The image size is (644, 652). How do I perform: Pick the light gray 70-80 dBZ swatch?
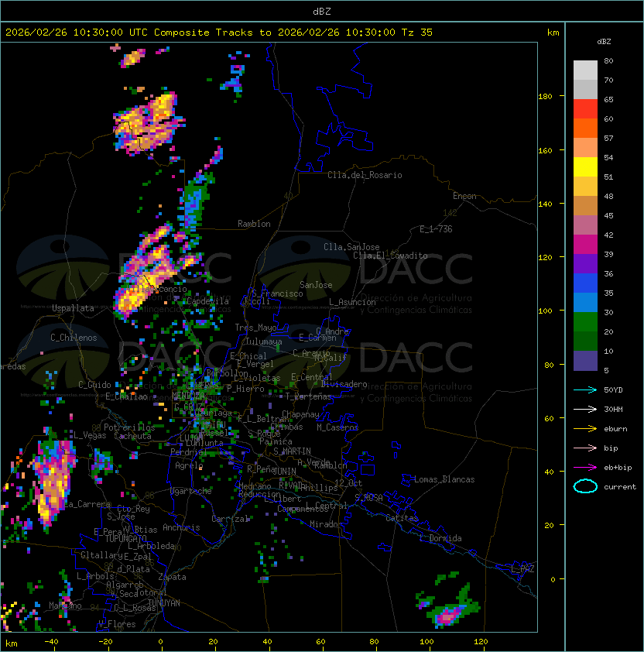point(585,70)
